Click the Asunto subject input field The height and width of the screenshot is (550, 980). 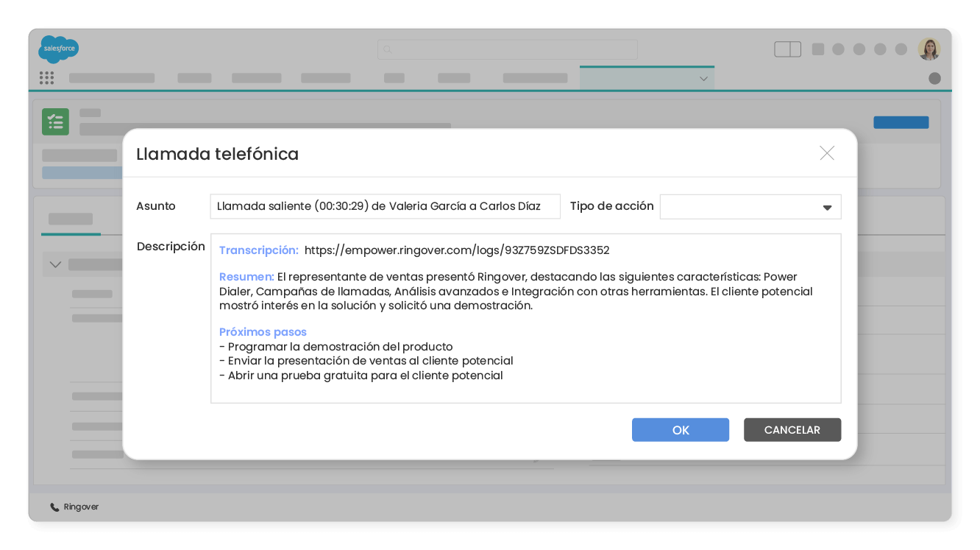[x=385, y=206]
